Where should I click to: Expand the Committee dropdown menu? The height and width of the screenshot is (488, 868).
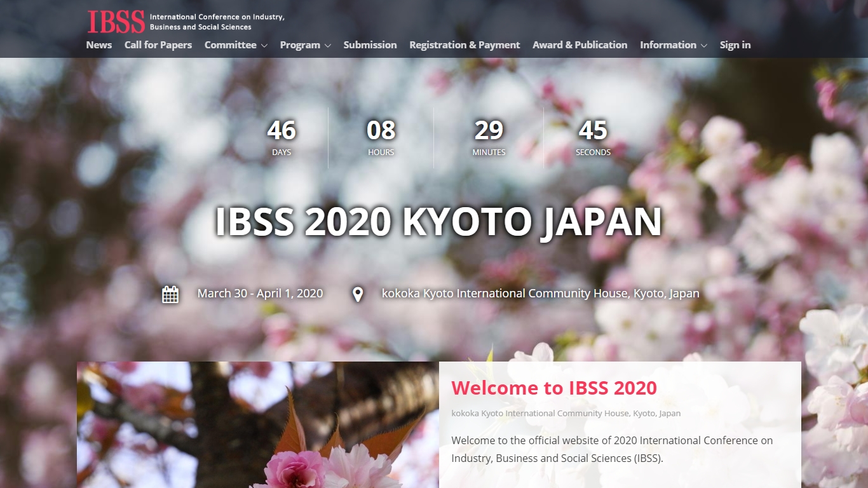[236, 44]
